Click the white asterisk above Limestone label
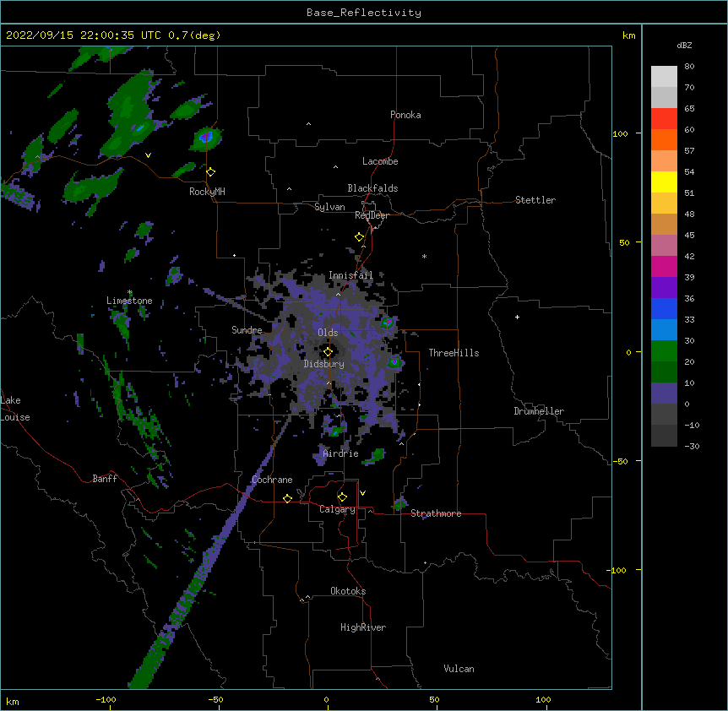 pos(130,292)
